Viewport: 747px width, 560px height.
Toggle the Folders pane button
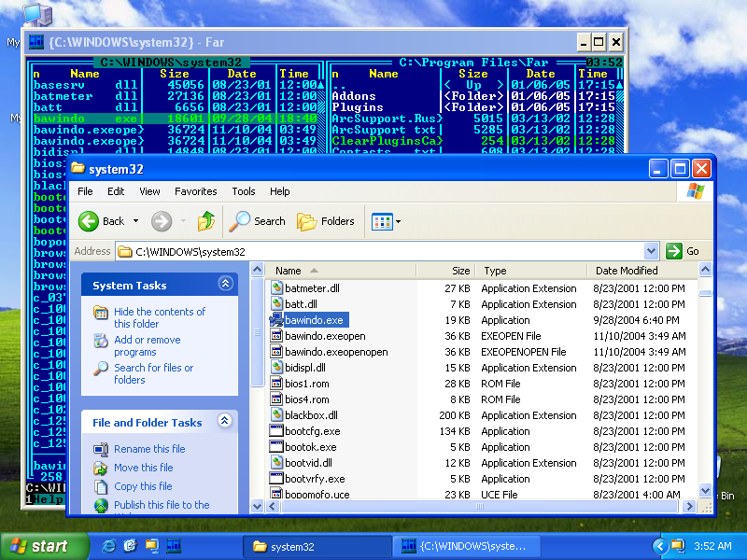325,221
